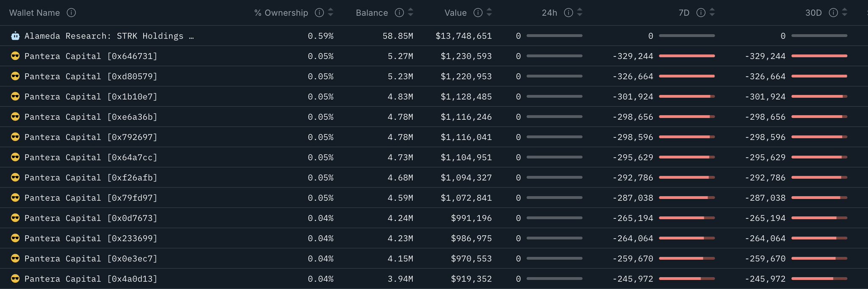Click sunglasses emoji for Pantera [0x646731]
868x289 pixels.
15,56
